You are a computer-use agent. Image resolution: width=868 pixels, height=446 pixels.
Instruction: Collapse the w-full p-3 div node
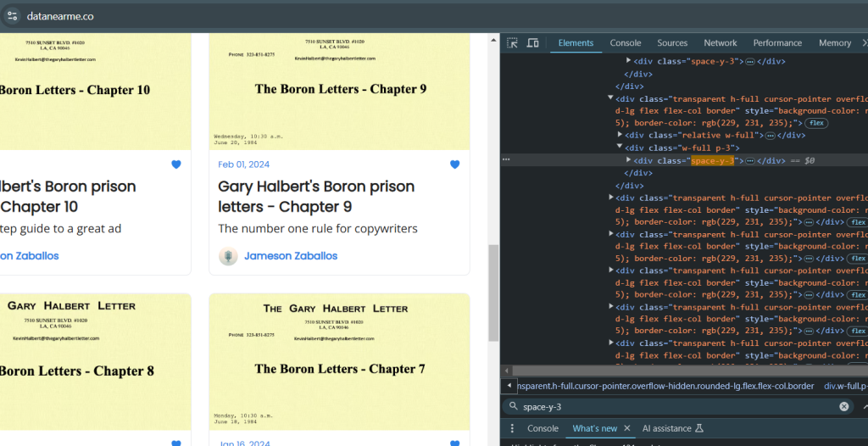coord(620,148)
